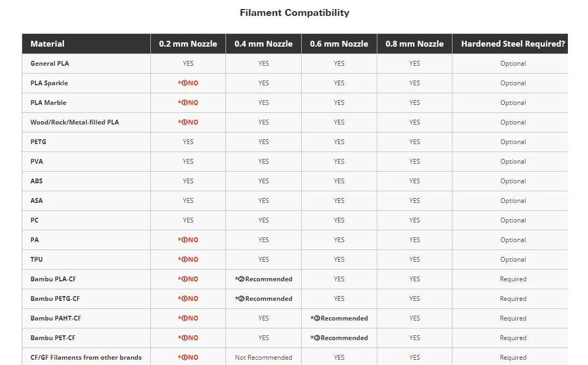This screenshot has width=588, height=365.
Task: Click Not Recommended in the CF/GF row
Action: (x=264, y=358)
